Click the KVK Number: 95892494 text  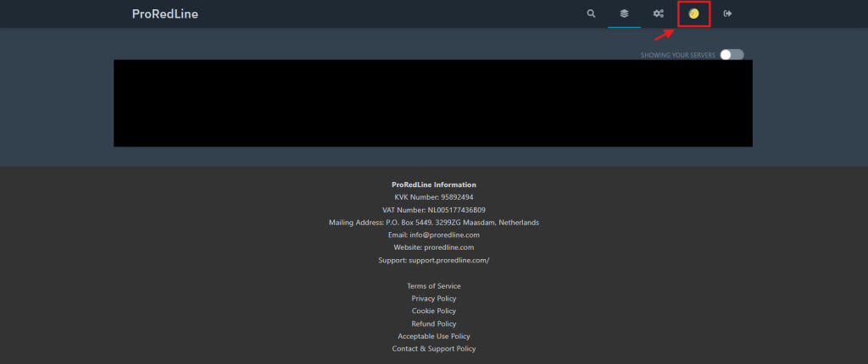434,197
